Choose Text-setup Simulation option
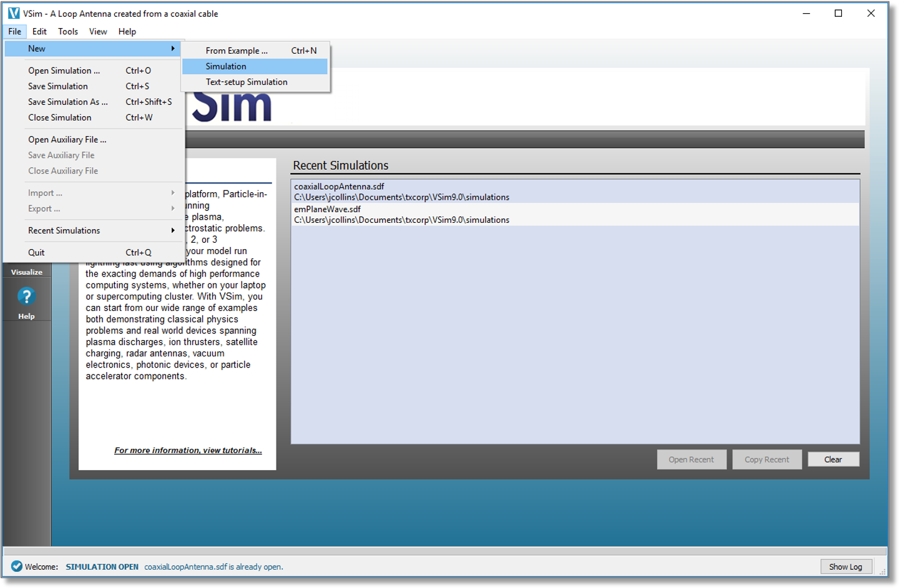 coord(255,82)
